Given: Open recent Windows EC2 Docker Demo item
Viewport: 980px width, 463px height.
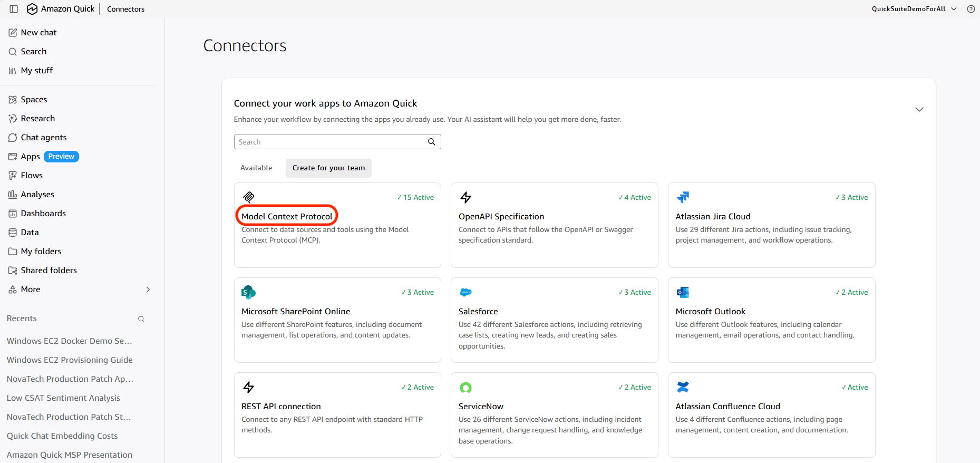Looking at the screenshot, I should pos(70,341).
